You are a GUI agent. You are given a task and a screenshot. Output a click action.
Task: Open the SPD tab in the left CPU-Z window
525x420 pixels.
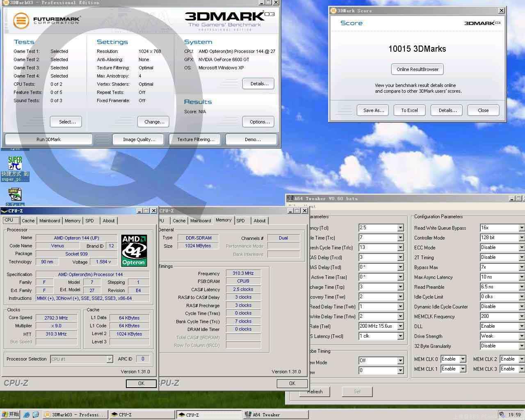click(90, 221)
